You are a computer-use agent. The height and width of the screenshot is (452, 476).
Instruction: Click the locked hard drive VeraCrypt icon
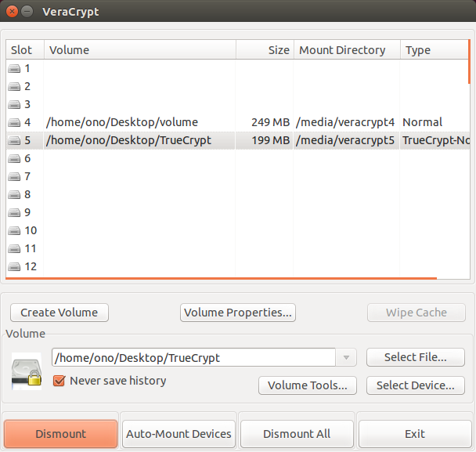(27, 371)
